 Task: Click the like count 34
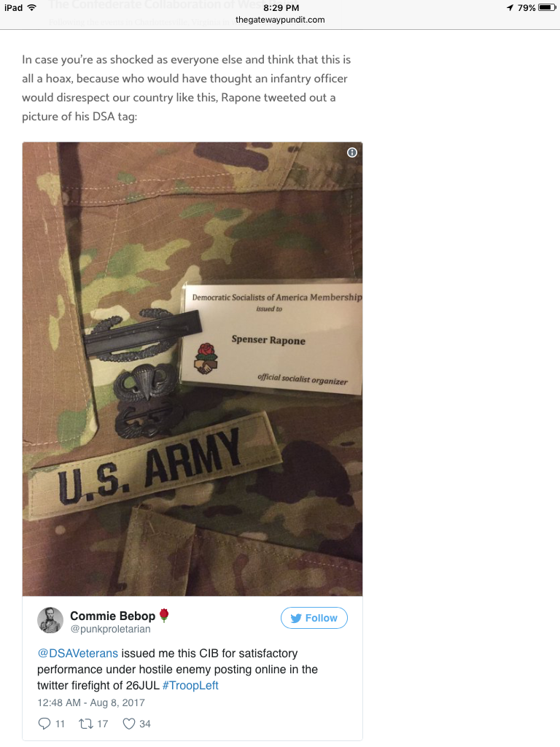145,724
